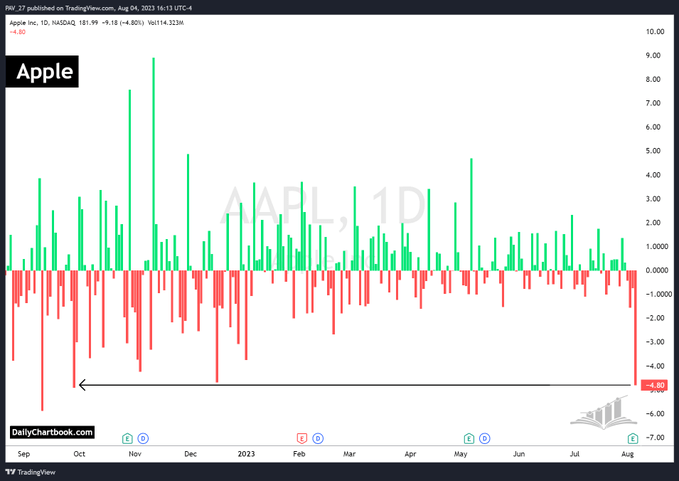
Task: Click the dividend marker near February
Action: click(318, 438)
